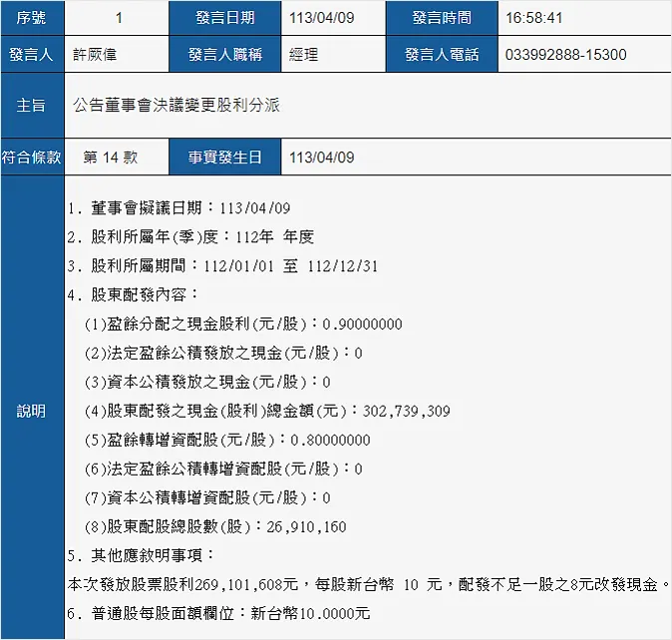Select total shares value 26,910,160

[x=306, y=527]
